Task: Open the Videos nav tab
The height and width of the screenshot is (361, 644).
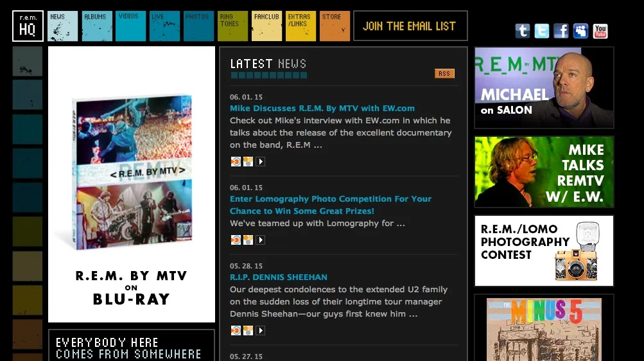Action: (x=130, y=26)
